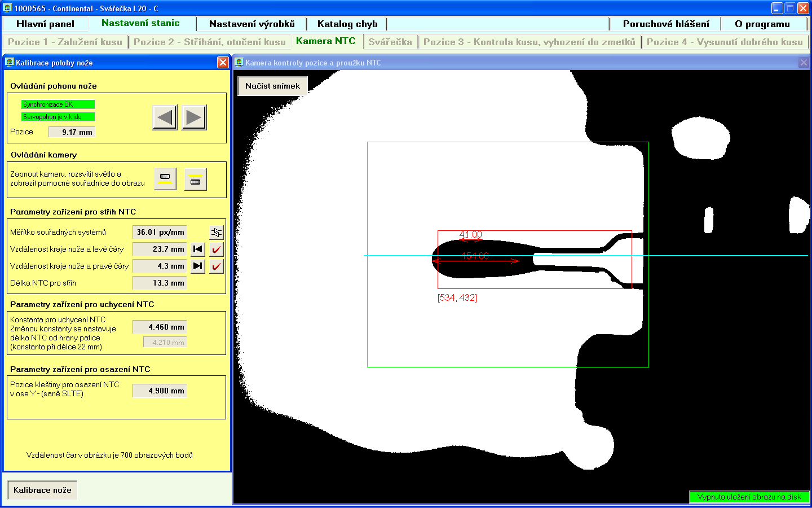Screen dimensions: 812x508
Task: Jump knife to right line position
Action: point(197,266)
